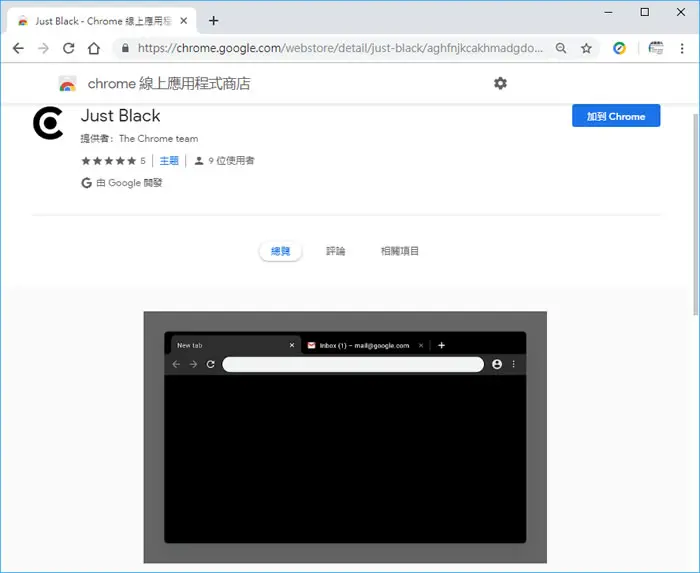Screen dimensions: 700x573
Task: Switch to the 相關項目 tab
Action: pyautogui.click(x=400, y=251)
